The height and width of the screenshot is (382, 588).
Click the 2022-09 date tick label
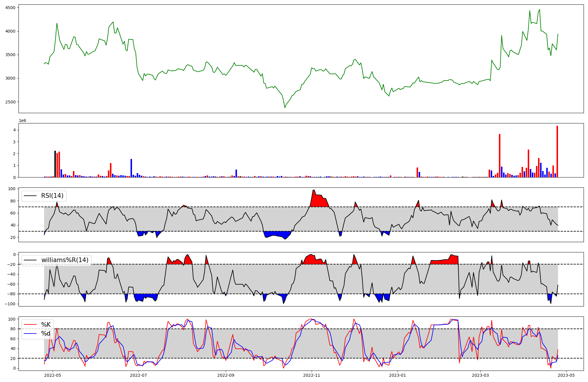226,375
